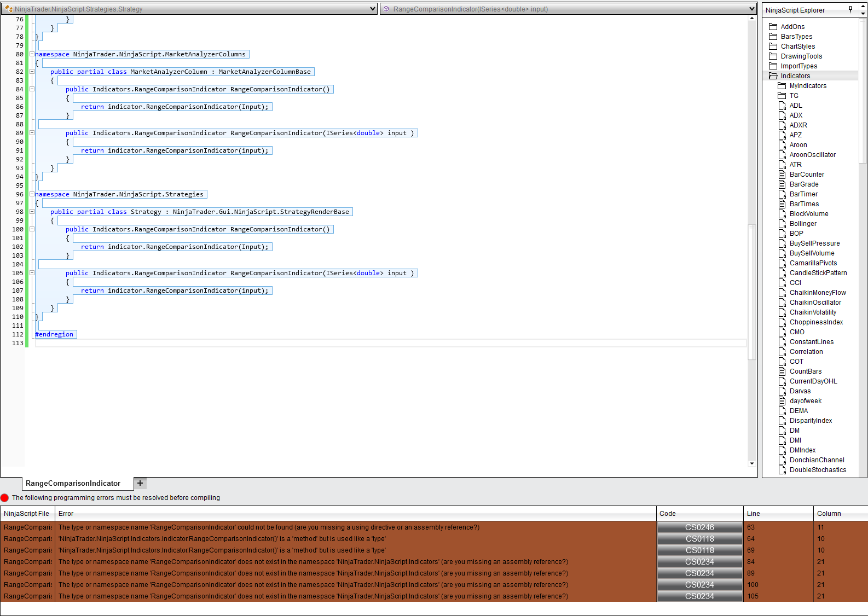Sort errors by the Line column header
Screen dimensions: 868x616
779,514
